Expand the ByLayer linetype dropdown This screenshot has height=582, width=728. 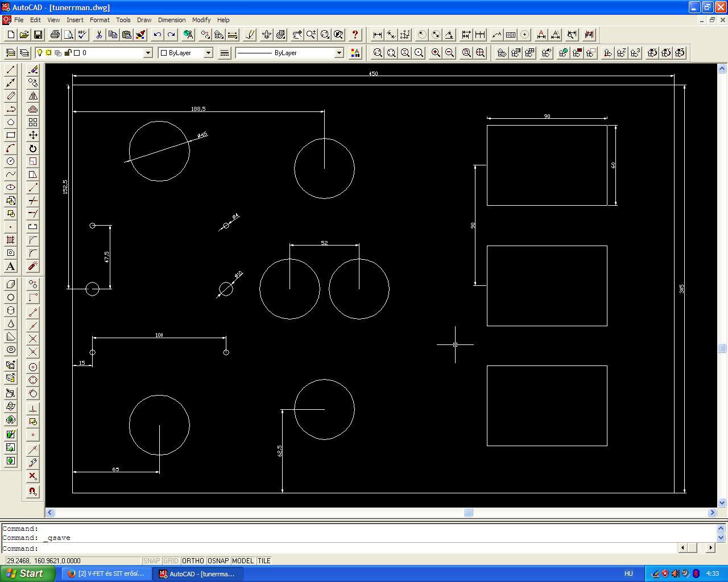pyautogui.click(x=339, y=53)
